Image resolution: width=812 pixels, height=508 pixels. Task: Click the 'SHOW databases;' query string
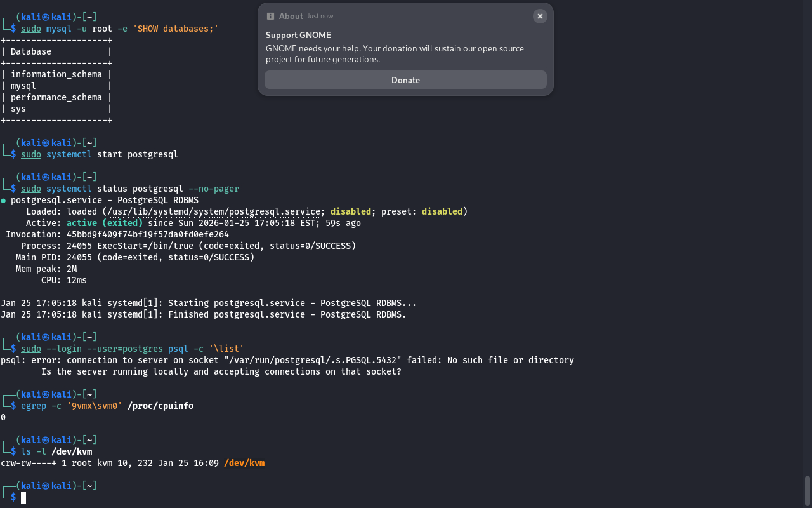pos(175,29)
